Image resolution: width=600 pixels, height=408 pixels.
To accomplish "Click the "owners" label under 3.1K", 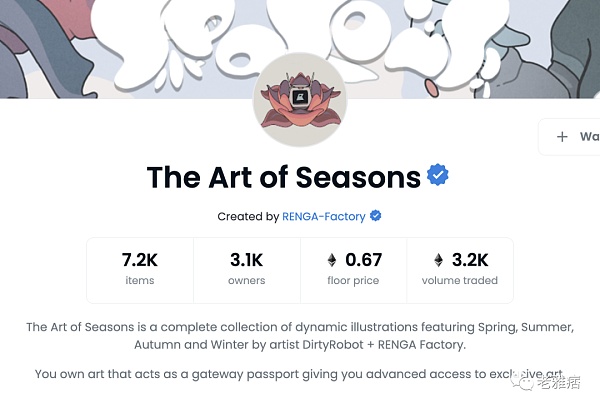I will pos(246,281).
